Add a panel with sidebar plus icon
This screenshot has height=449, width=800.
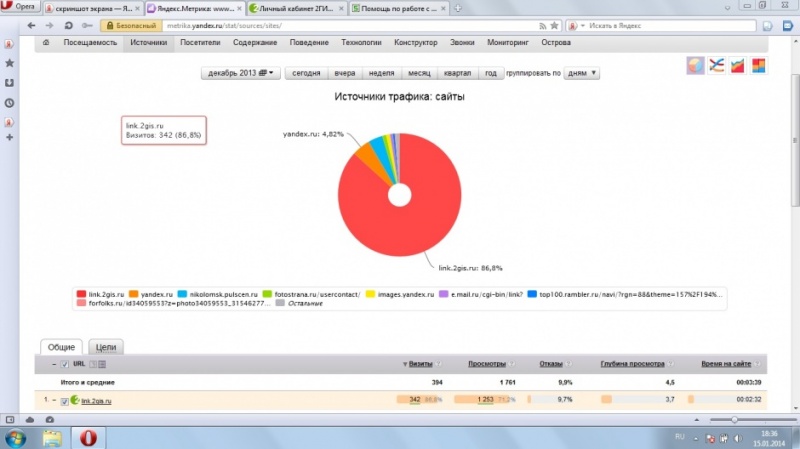tap(9, 137)
